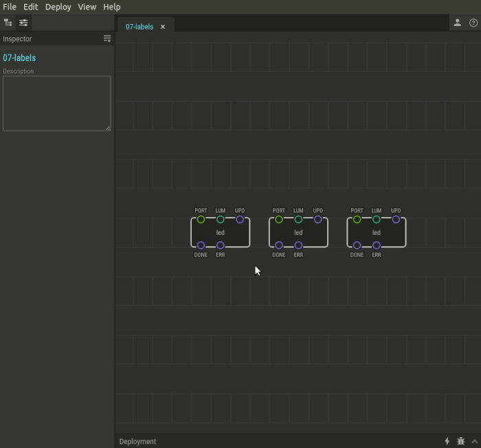This screenshot has width=481, height=448.
Task: Click the UPD pin on the third led node
Action: [396, 219]
